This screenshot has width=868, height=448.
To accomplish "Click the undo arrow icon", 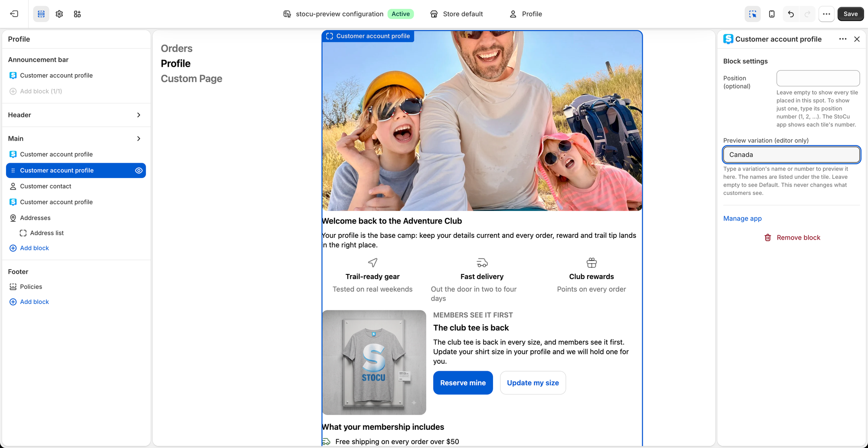I will click(791, 14).
